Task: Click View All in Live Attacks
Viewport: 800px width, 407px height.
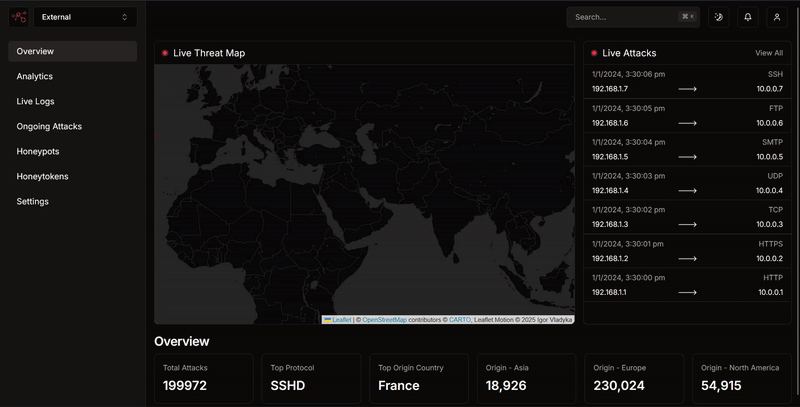Action: [x=769, y=53]
